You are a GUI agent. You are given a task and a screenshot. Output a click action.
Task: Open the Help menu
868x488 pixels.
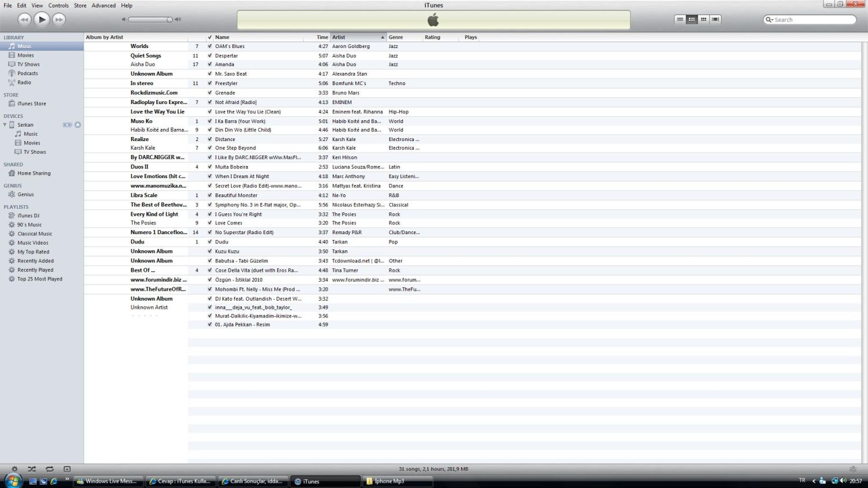[x=127, y=5]
